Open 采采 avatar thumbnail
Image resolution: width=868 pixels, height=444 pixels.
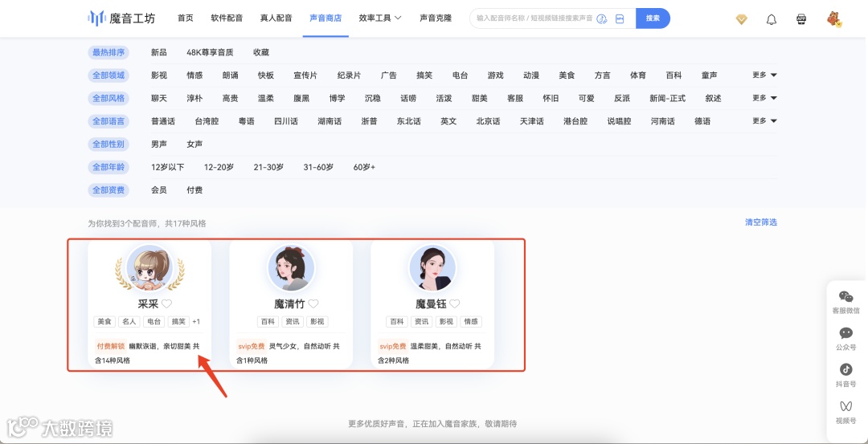pyautogui.click(x=149, y=267)
